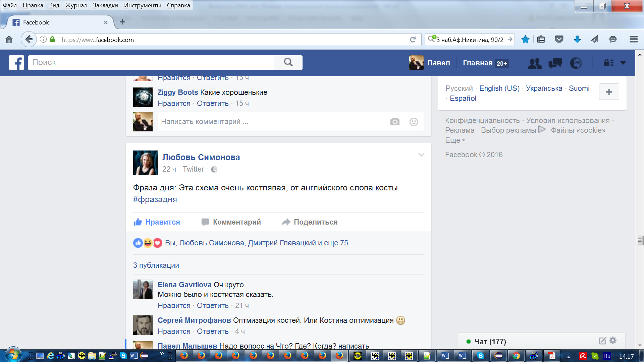Click the Firefox home button

coord(9,40)
